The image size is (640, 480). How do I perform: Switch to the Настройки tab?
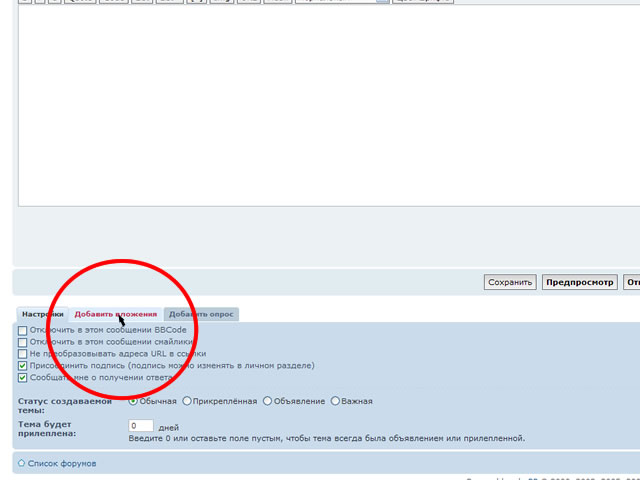tap(42, 314)
